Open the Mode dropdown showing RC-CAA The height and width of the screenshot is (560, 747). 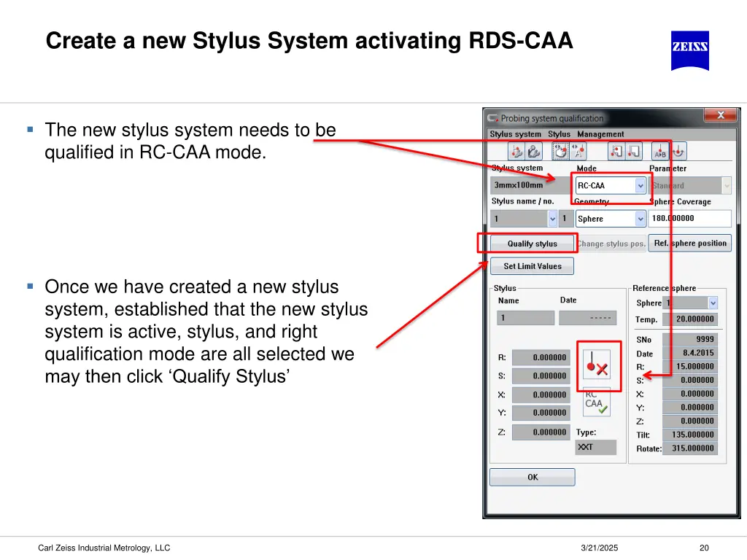tap(640, 186)
